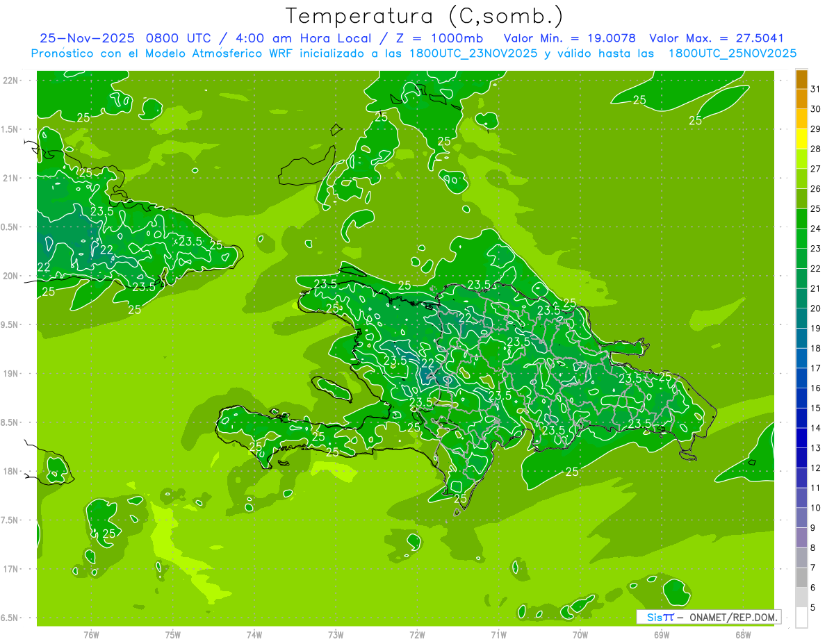
Task: Click the '75W' longitude axis label
Action: [x=172, y=634]
